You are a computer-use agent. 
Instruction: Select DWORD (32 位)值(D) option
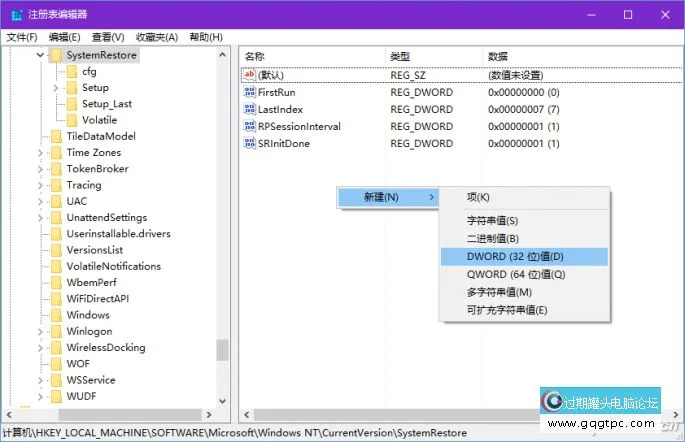pos(524,257)
